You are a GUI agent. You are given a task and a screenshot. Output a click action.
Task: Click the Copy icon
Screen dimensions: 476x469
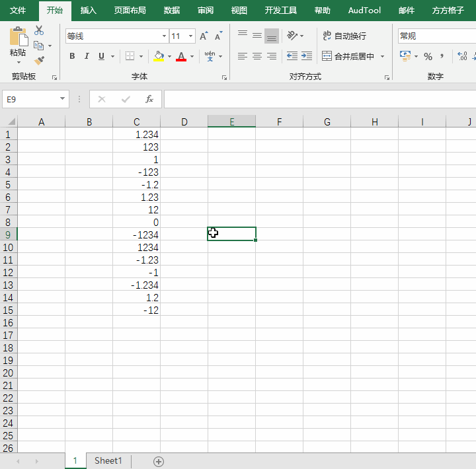pyautogui.click(x=38, y=46)
